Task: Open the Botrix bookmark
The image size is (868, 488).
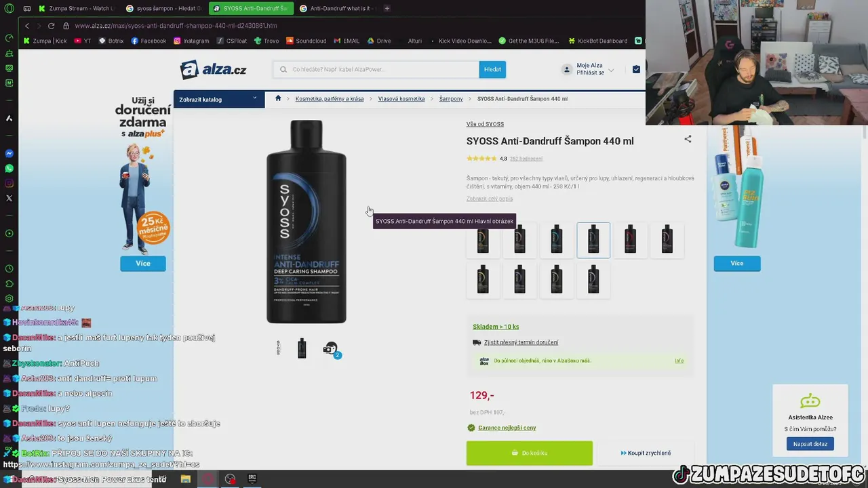Action: [x=111, y=41]
